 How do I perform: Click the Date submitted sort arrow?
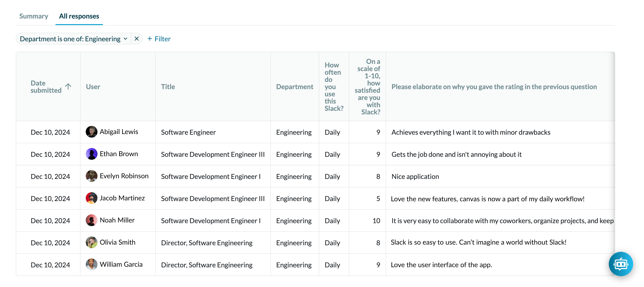68,86
